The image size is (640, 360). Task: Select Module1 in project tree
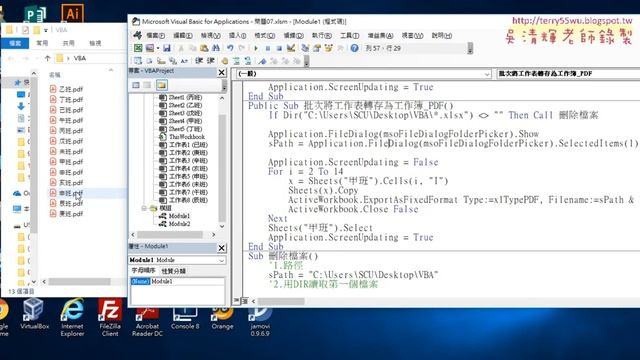[x=179, y=216]
